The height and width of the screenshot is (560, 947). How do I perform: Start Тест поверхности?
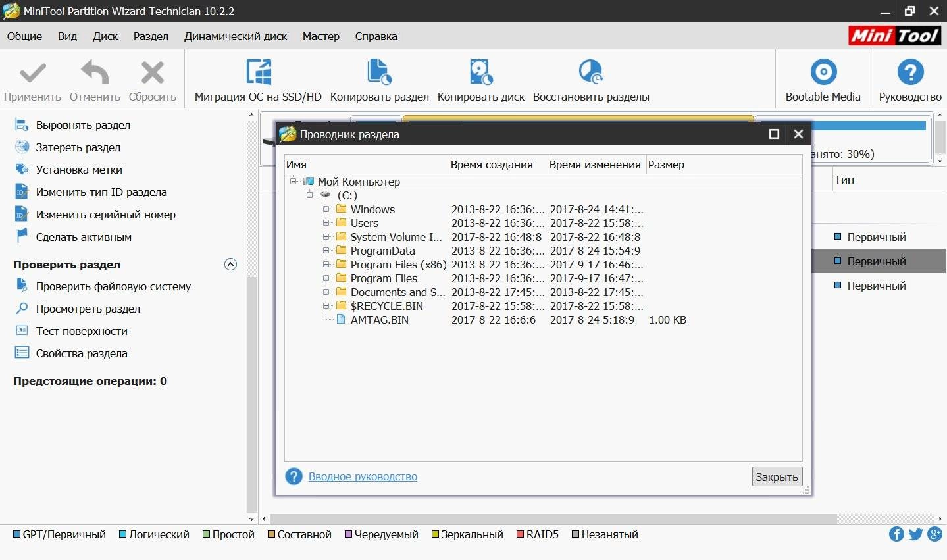tap(82, 331)
